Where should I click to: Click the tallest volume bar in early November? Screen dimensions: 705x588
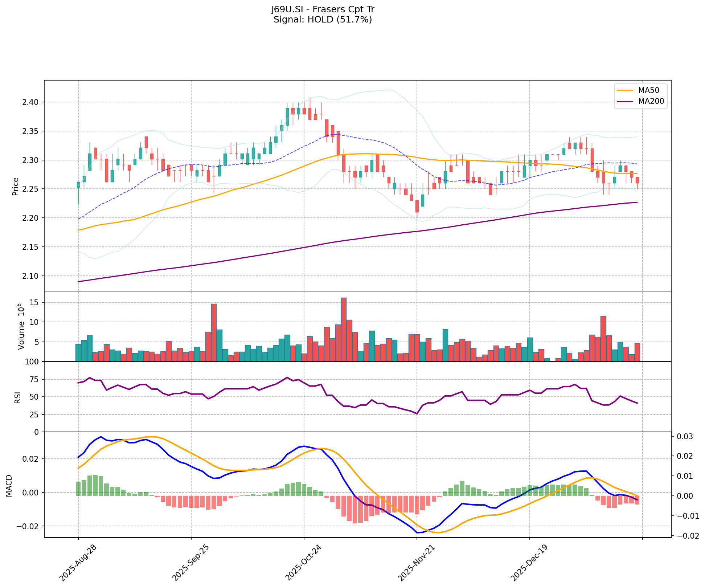[x=344, y=329]
